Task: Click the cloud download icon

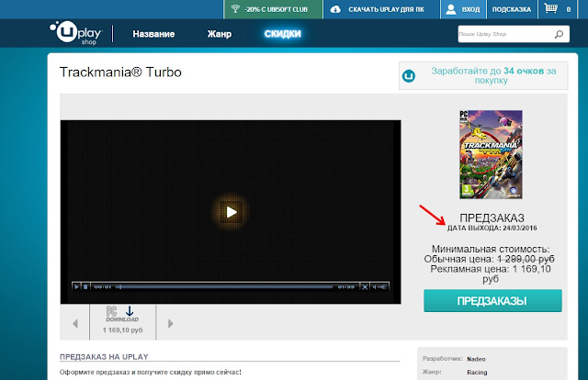Action: pos(335,9)
